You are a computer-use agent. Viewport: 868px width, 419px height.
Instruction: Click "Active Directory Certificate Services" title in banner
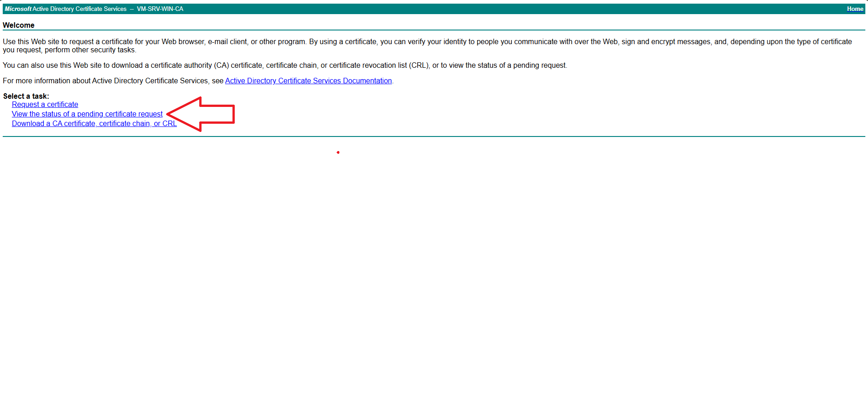point(80,9)
